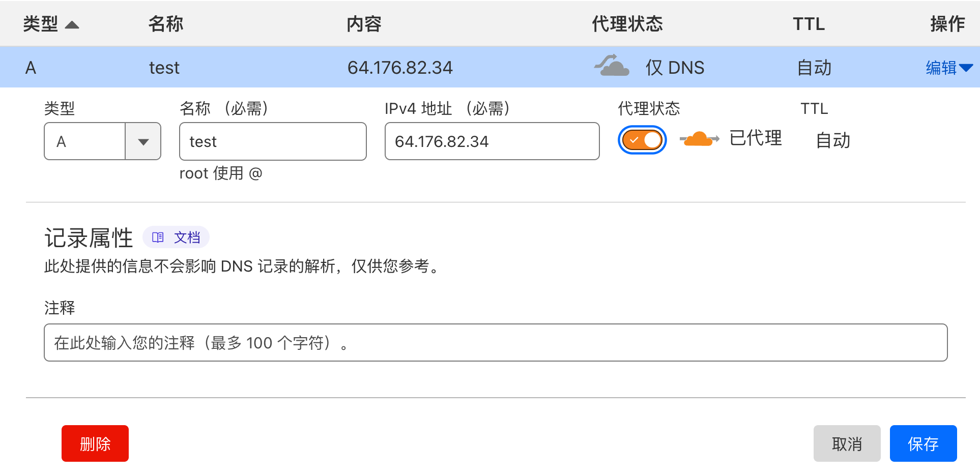The height and width of the screenshot is (476, 980).
Task: Open the record type dropdown arrow
Action: click(143, 141)
